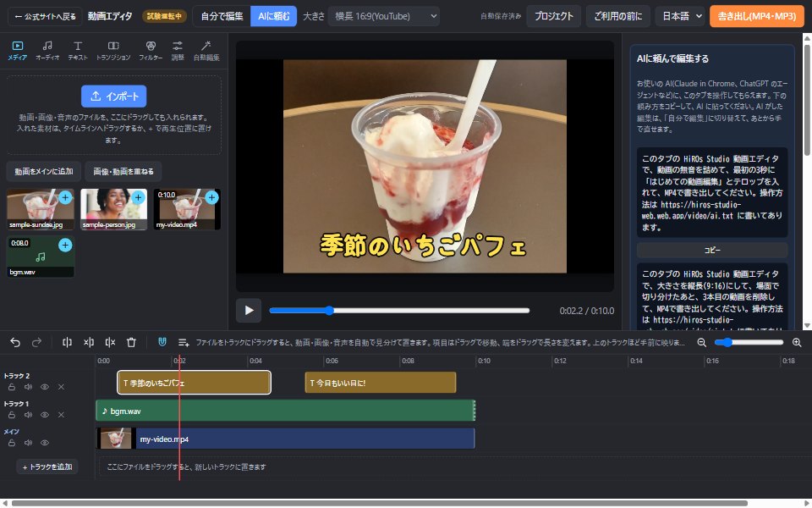Remove トラック 1 with the X icon
Screen dimensions: 812x508
pos(61,415)
